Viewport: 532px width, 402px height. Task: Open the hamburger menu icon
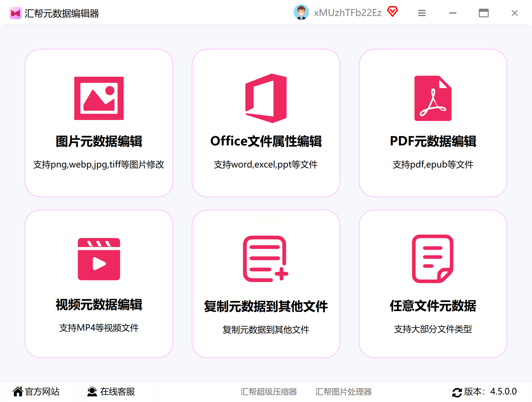tap(422, 13)
